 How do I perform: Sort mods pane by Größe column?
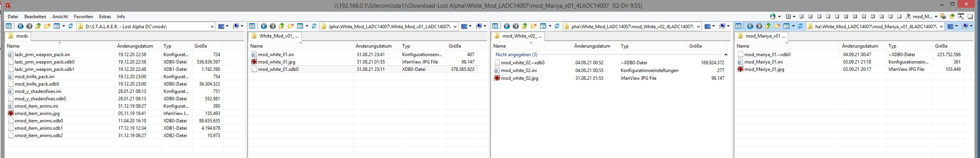208,46
